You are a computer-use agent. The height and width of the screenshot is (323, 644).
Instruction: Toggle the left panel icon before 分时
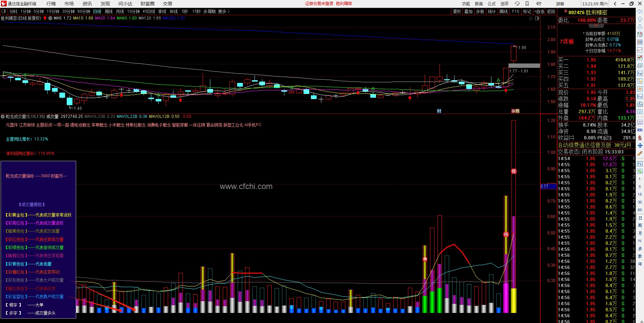tap(4, 11)
